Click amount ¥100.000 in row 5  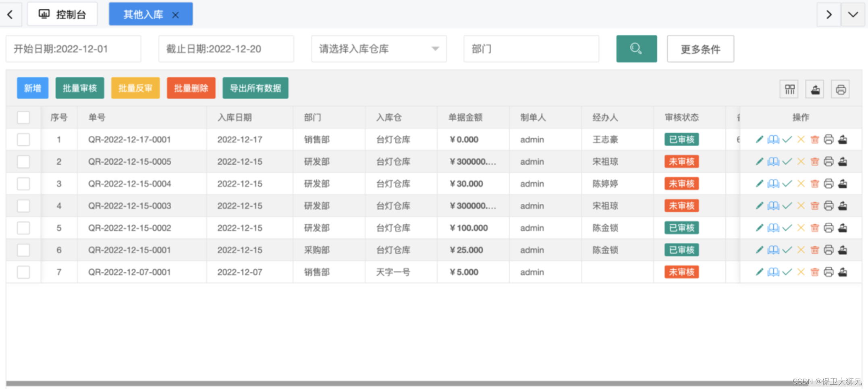pyautogui.click(x=469, y=228)
